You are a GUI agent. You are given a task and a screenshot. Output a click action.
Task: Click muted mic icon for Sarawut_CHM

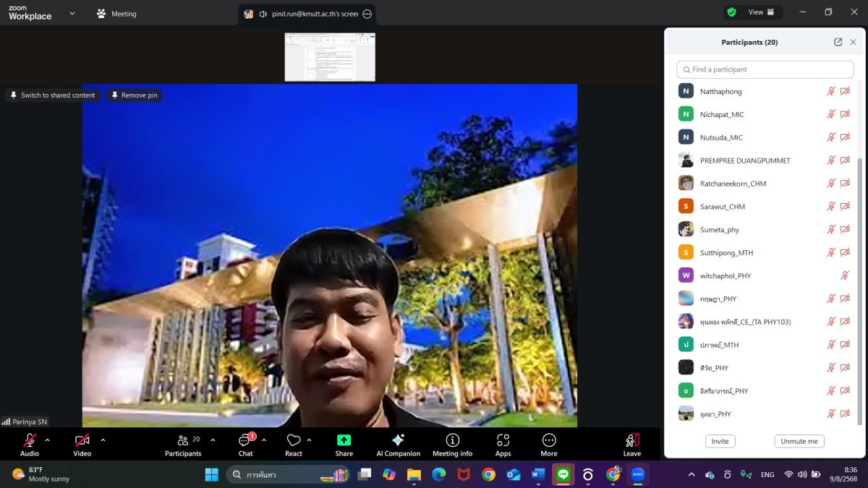pos(831,207)
